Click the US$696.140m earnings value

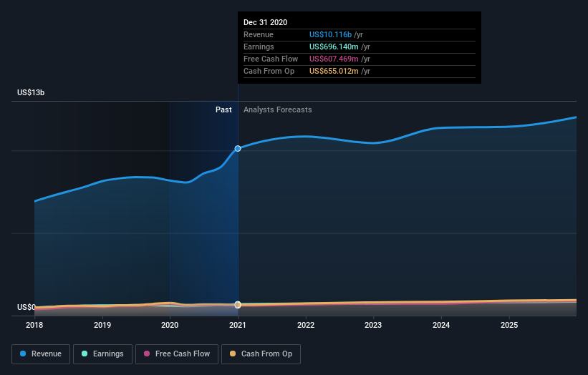tap(334, 47)
